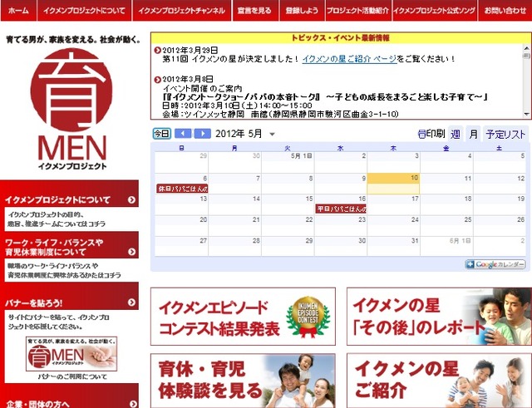532x408 pixels.
Task: Select May 1 calendar date 5月 1日
Action: click(301, 156)
